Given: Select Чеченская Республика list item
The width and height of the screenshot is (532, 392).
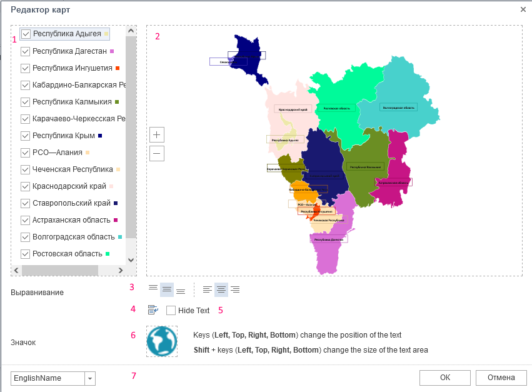Looking at the screenshot, I should 73,169.
